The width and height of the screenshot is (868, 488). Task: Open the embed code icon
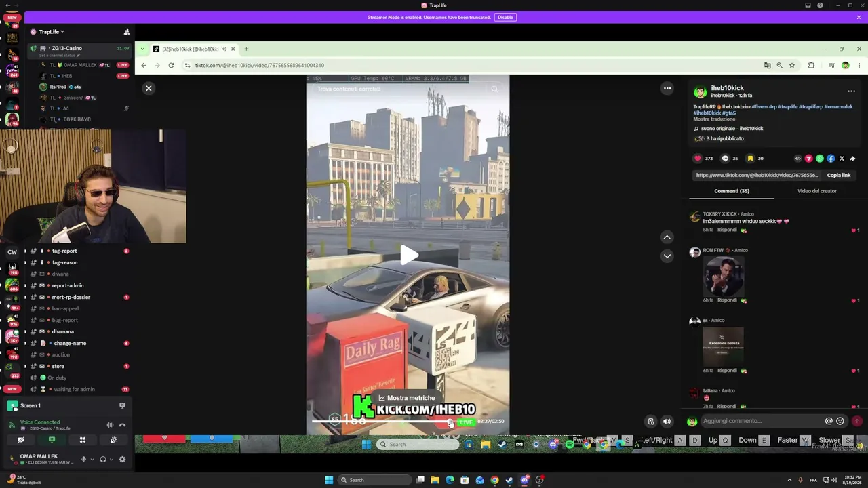(x=797, y=159)
